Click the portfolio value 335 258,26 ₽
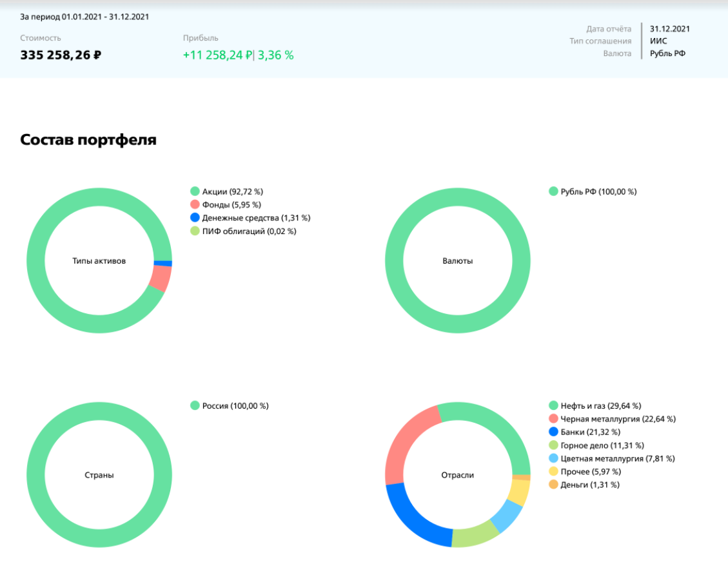 (61, 55)
